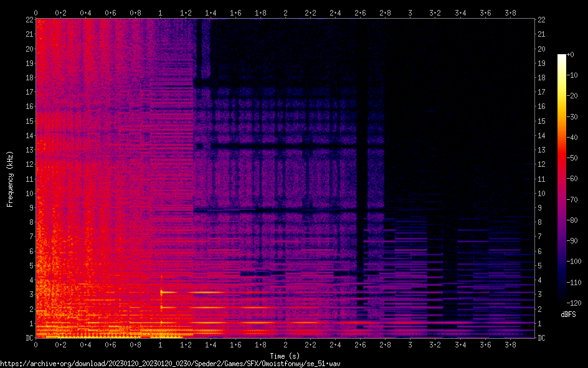Image resolution: width=588 pixels, height=368 pixels.
Task: Click the "Frequency (kHz)" axis label
Action: pyautogui.click(x=10, y=179)
